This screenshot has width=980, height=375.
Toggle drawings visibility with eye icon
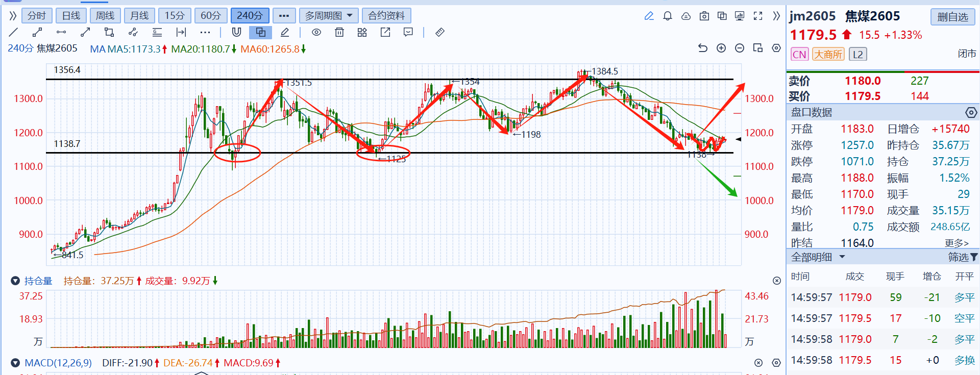point(316,33)
